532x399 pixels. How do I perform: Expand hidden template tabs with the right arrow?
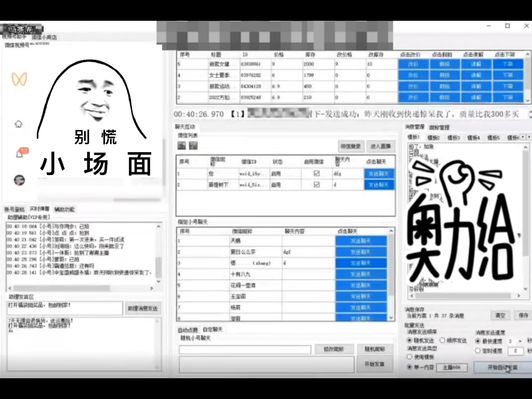pos(528,137)
